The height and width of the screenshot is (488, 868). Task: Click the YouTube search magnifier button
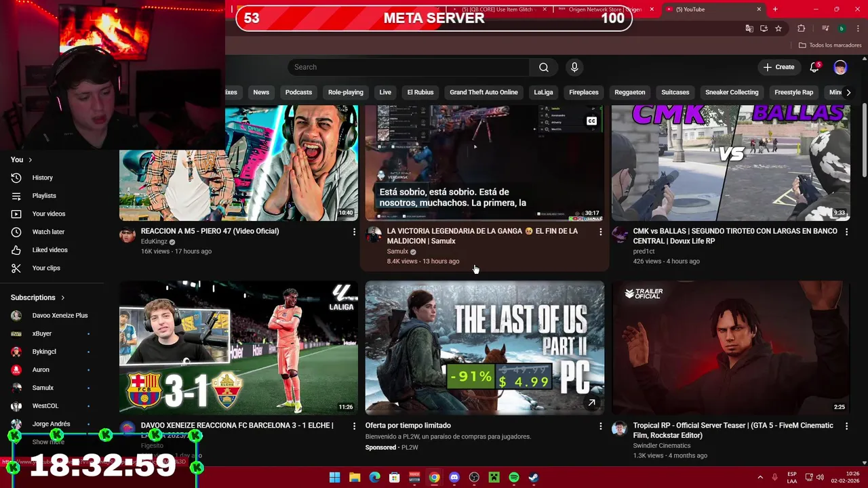pyautogui.click(x=544, y=67)
